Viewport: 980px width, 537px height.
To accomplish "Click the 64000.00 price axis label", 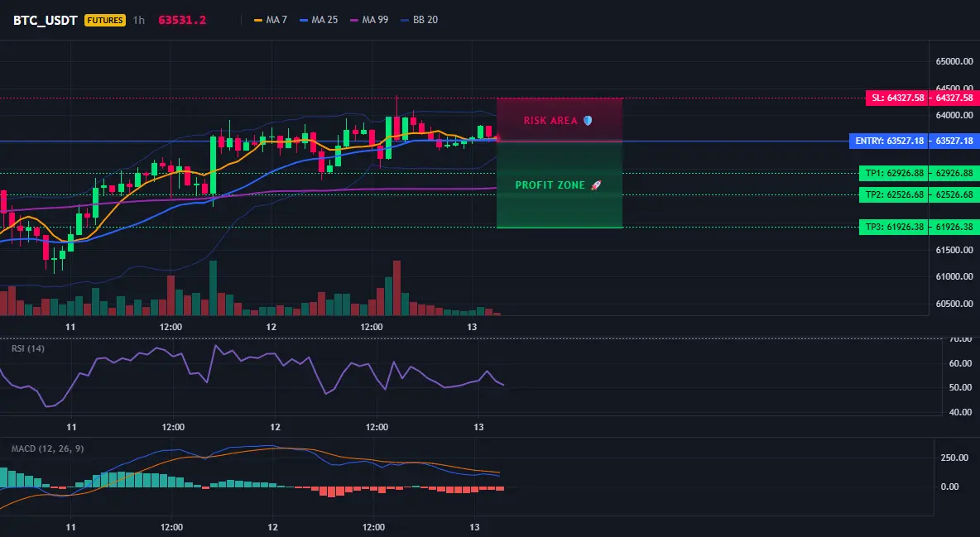I will point(954,115).
